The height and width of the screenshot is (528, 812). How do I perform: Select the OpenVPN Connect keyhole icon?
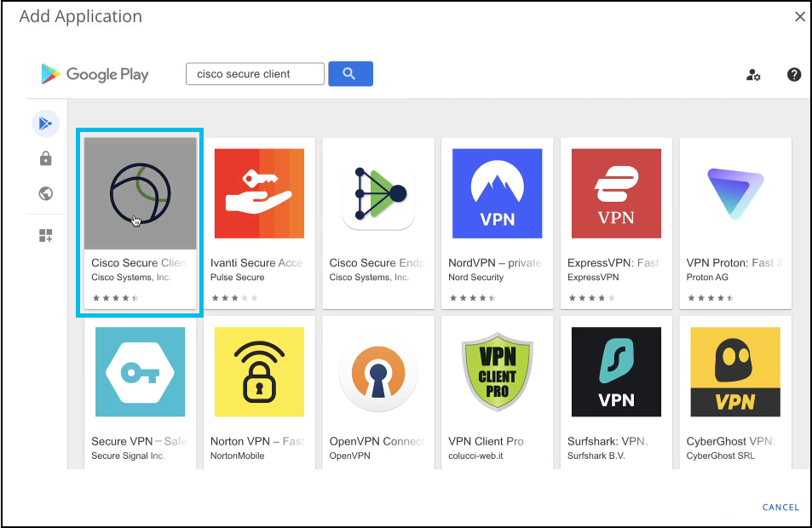click(x=378, y=371)
